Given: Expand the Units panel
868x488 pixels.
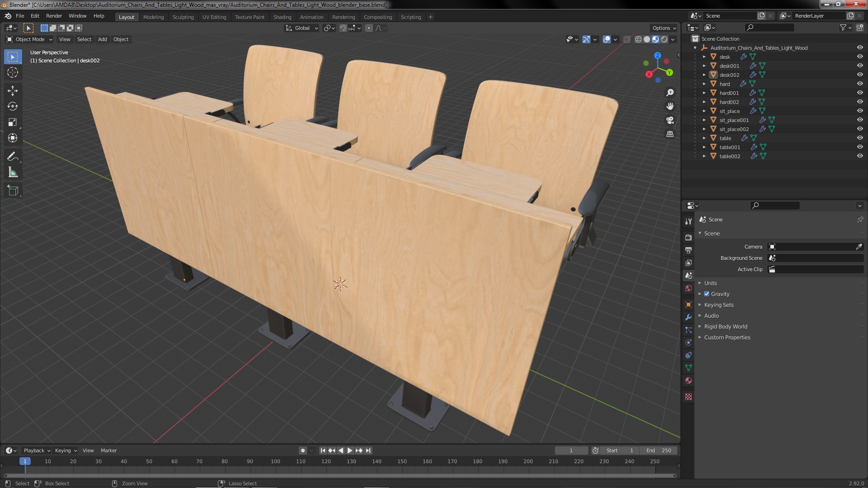Looking at the screenshot, I should click(x=710, y=283).
